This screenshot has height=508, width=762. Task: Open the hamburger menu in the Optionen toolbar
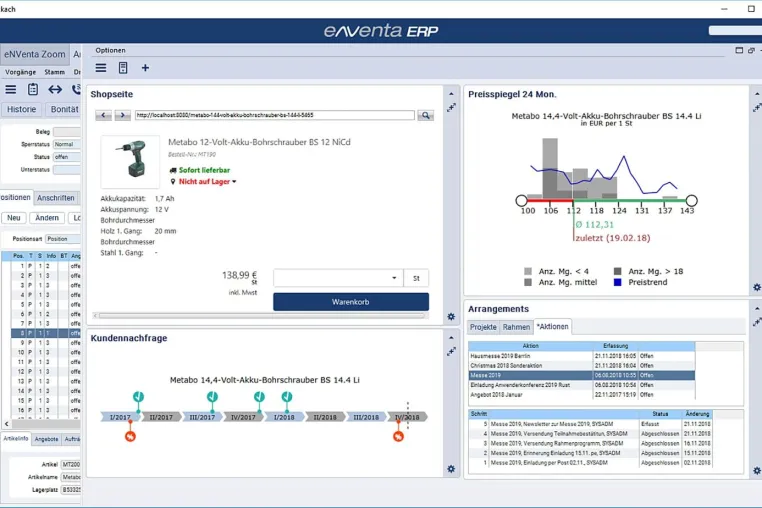tap(101, 68)
